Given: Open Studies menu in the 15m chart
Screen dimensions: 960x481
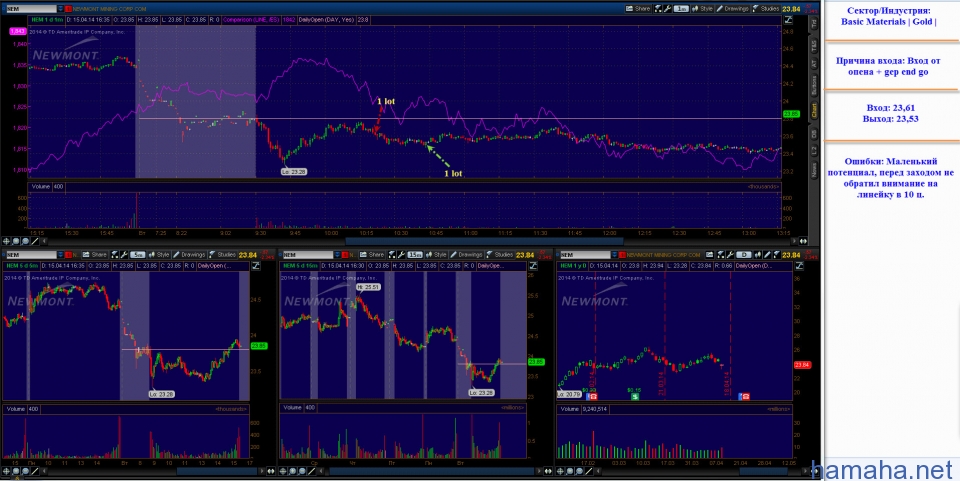Looking at the screenshot, I should (500, 255).
